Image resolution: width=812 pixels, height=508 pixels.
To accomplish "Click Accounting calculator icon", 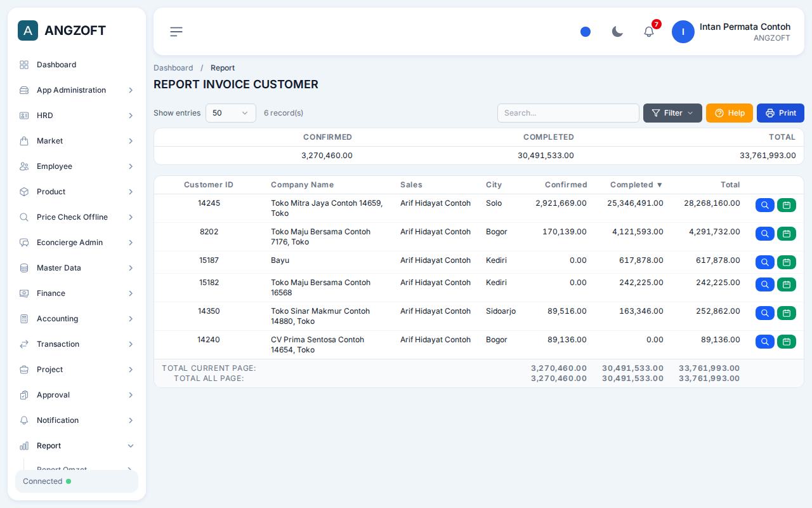I will click(24, 319).
